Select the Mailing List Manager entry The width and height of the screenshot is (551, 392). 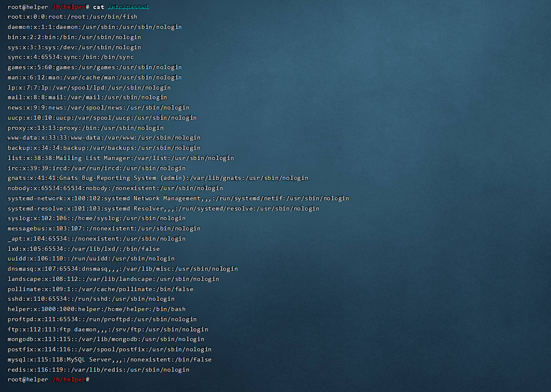pos(120,157)
